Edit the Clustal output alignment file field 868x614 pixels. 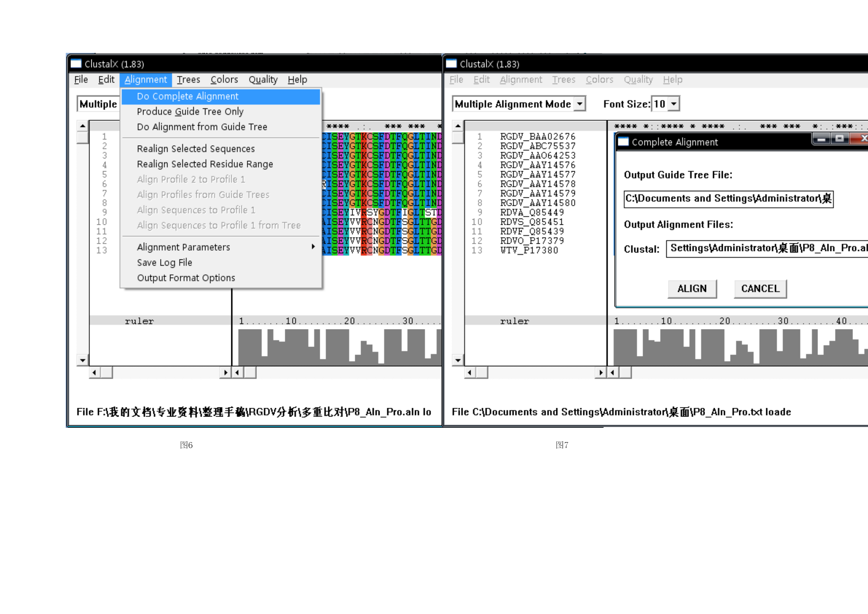coord(768,249)
